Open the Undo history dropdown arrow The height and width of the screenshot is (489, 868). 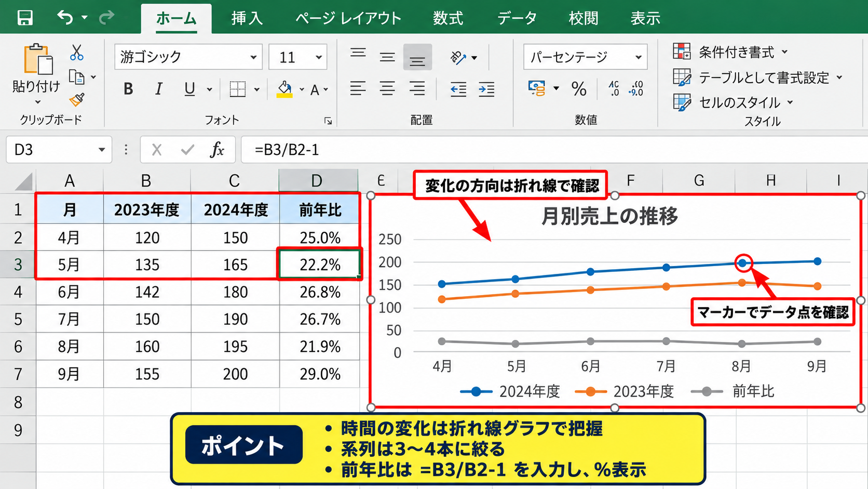tap(85, 18)
